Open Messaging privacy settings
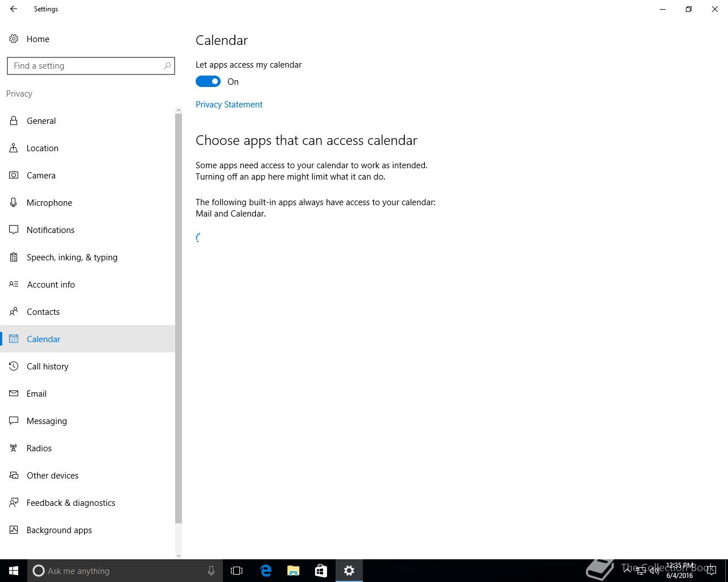 point(88,421)
